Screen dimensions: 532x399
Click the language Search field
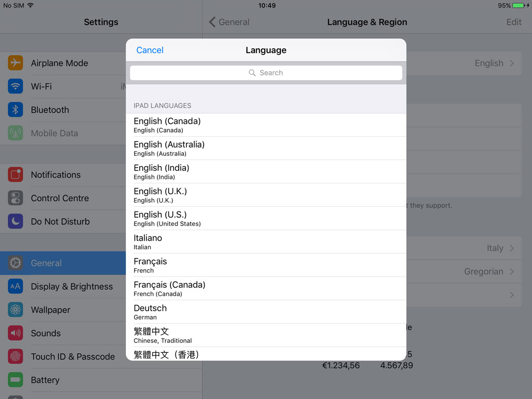(x=266, y=73)
